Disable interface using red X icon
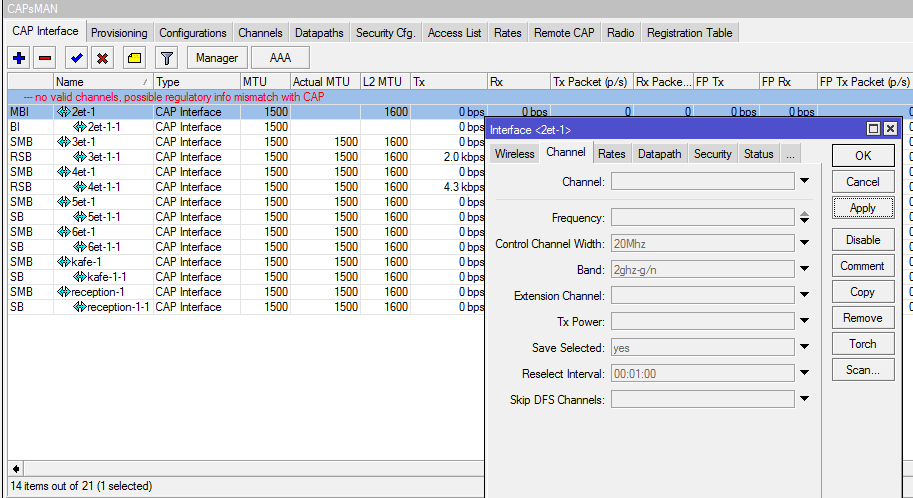This screenshot has height=498, width=913. 102,58
